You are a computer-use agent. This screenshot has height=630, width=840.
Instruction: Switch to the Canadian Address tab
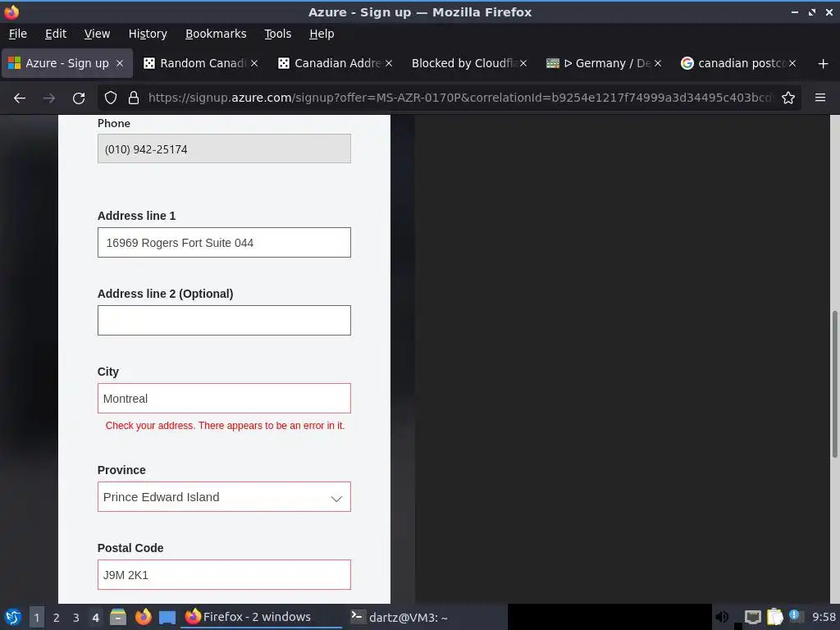pyautogui.click(x=337, y=63)
